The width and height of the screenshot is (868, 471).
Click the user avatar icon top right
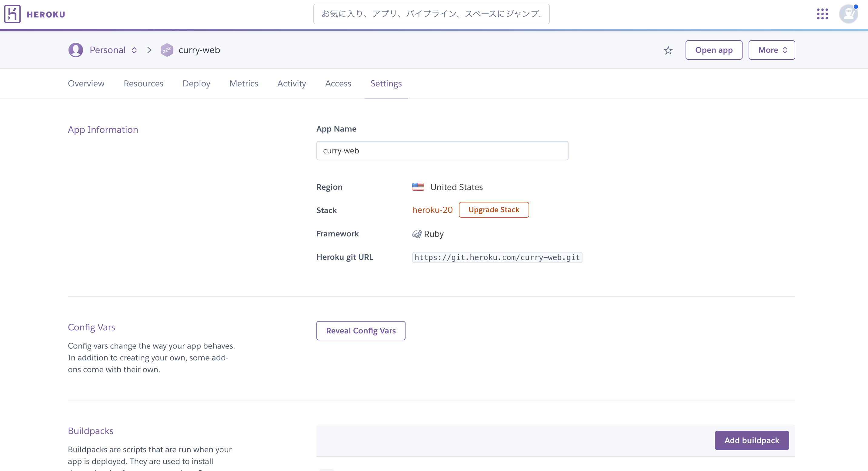tap(848, 13)
